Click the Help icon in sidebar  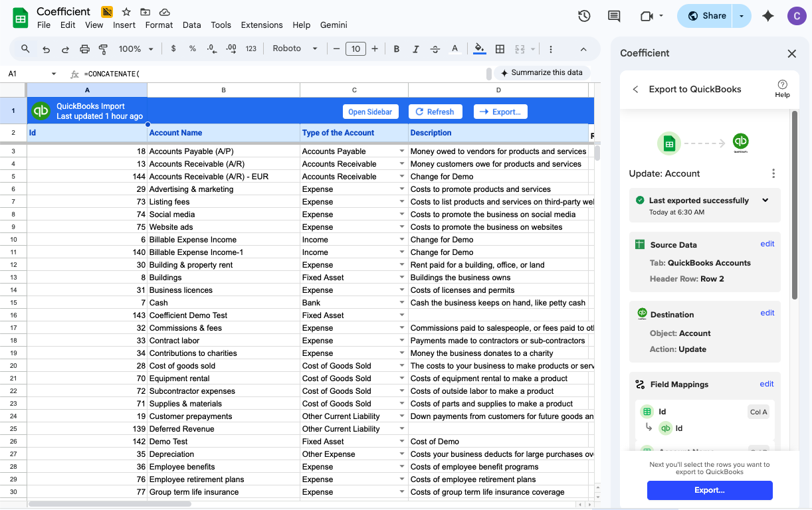[782, 88]
